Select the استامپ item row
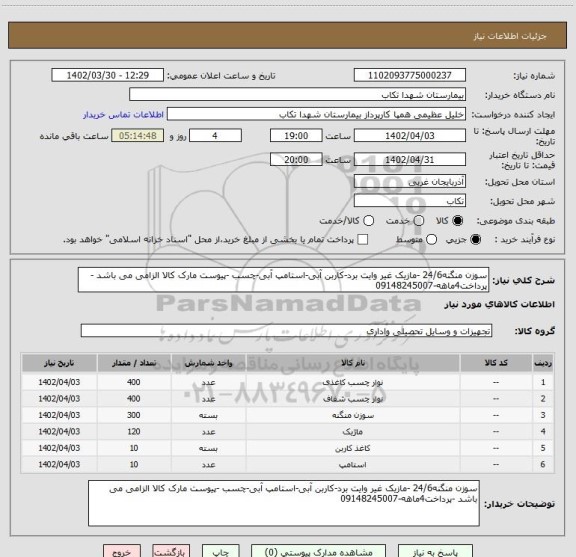 click(288, 464)
